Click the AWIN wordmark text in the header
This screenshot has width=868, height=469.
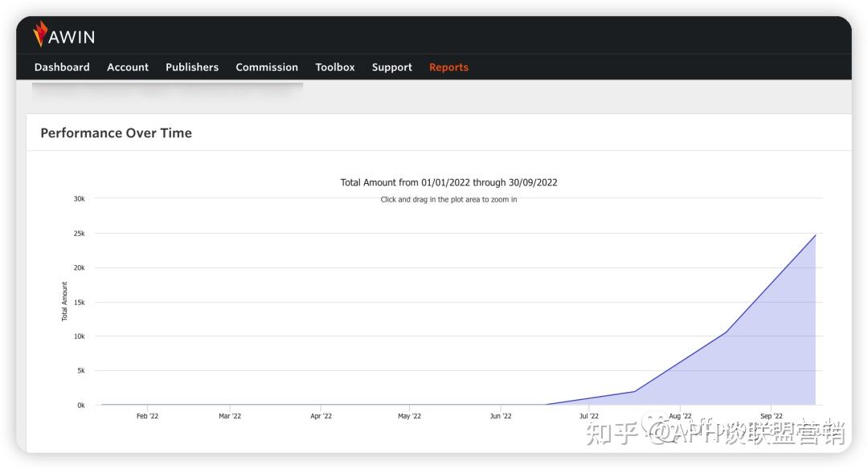pos(72,37)
